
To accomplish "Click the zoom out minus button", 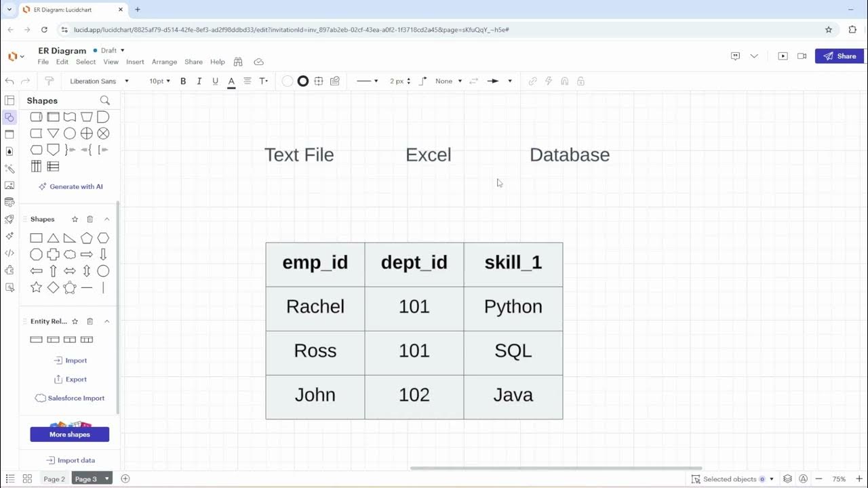I will pyautogui.click(x=819, y=479).
